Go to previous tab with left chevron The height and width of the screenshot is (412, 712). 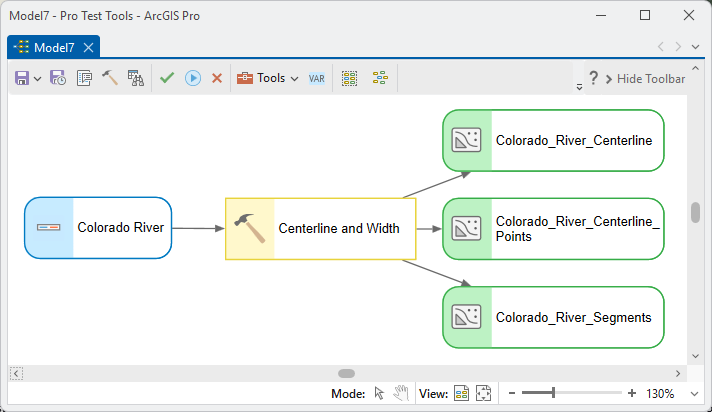point(661,47)
